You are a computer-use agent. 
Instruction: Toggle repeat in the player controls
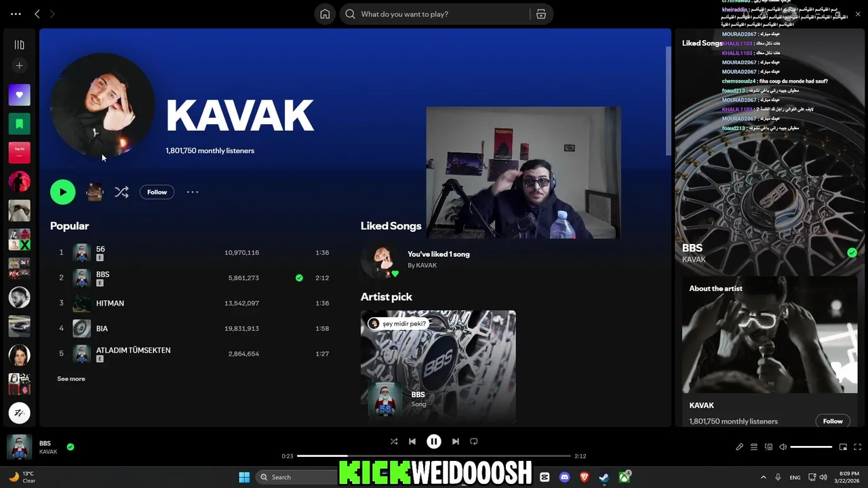pos(474,441)
